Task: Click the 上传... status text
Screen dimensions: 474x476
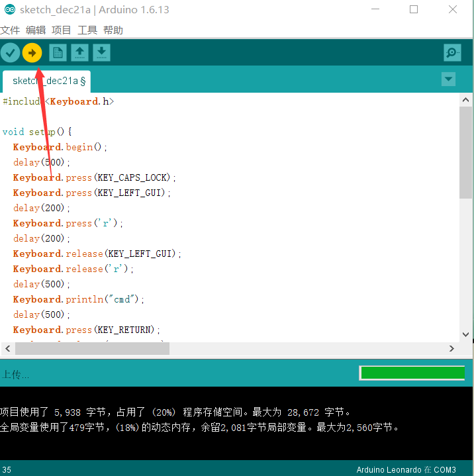Action: click(15, 375)
